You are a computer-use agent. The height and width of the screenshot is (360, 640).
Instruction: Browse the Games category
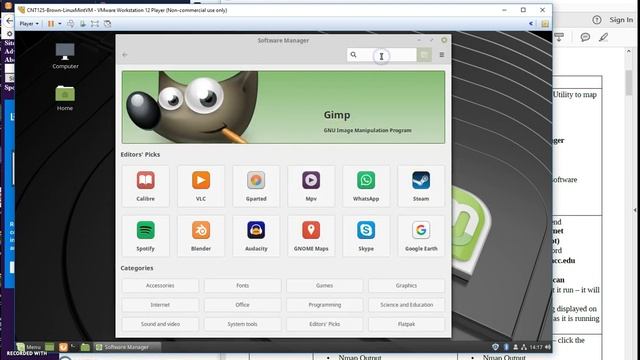pyautogui.click(x=324, y=286)
